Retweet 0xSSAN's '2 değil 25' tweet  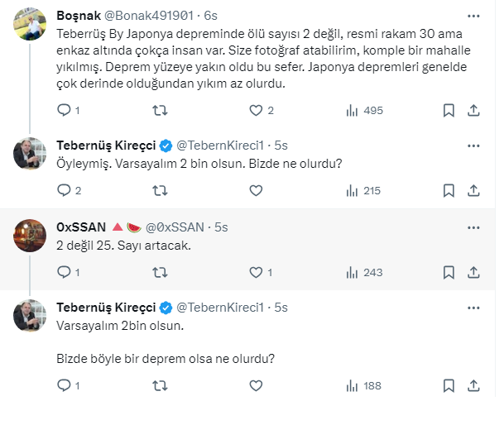(161, 271)
